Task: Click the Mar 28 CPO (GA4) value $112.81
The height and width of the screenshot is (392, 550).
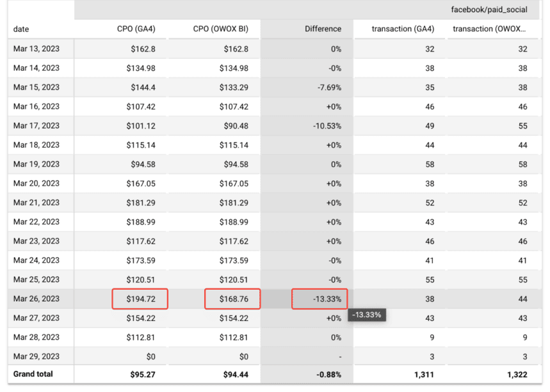Action: 141,338
